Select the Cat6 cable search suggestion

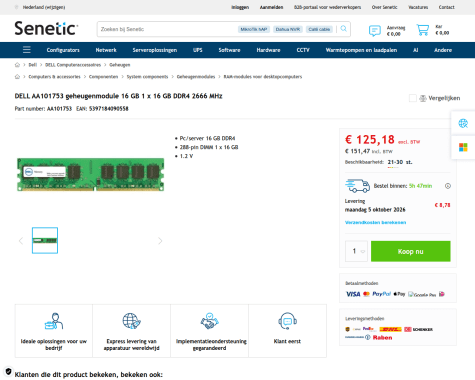coord(319,29)
